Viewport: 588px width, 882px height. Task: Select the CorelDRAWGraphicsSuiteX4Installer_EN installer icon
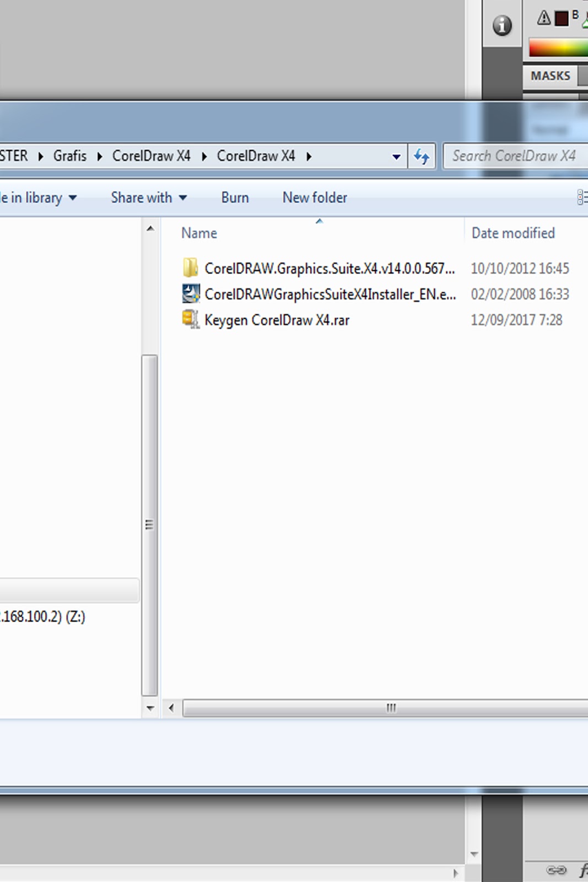(x=191, y=293)
